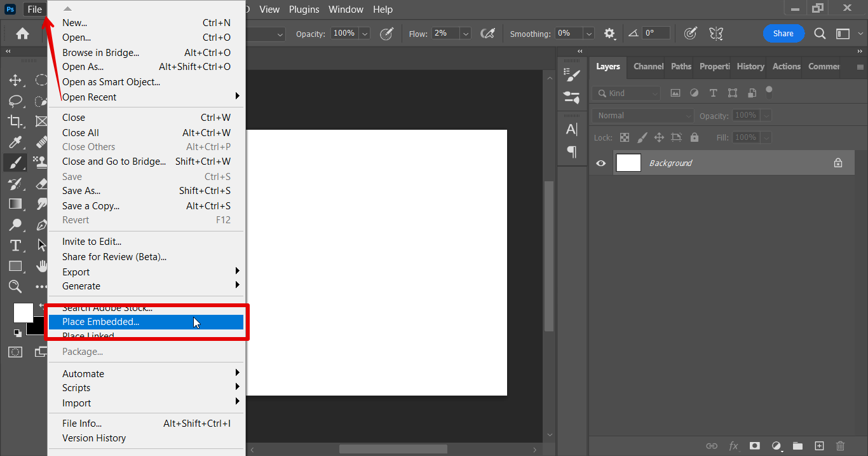868x456 pixels.
Task: Select the Eyedropper tool
Action: click(x=15, y=142)
